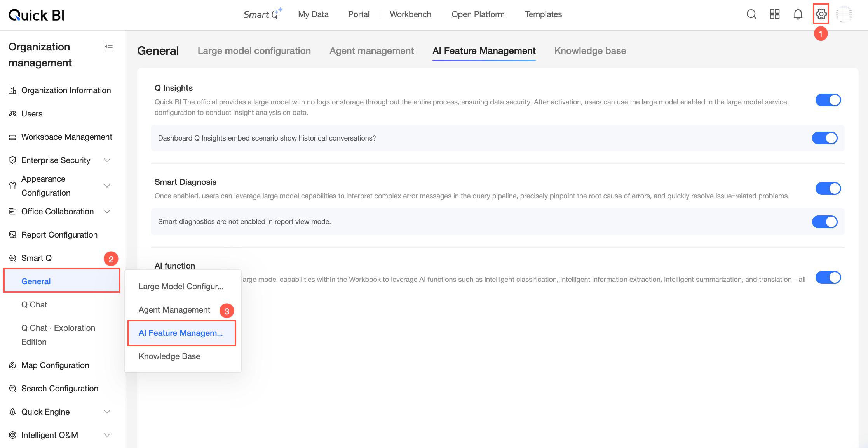Image resolution: width=868 pixels, height=448 pixels.
Task: Turn off the AI function switch
Action: click(x=828, y=278)
